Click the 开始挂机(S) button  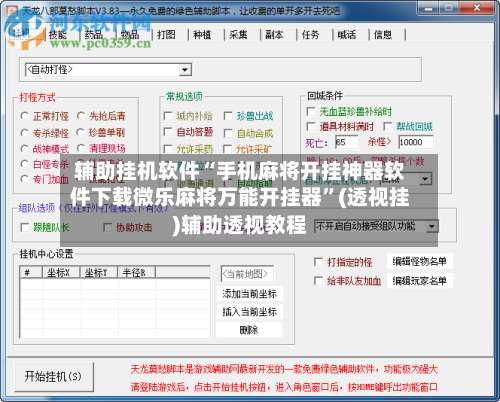53,377
